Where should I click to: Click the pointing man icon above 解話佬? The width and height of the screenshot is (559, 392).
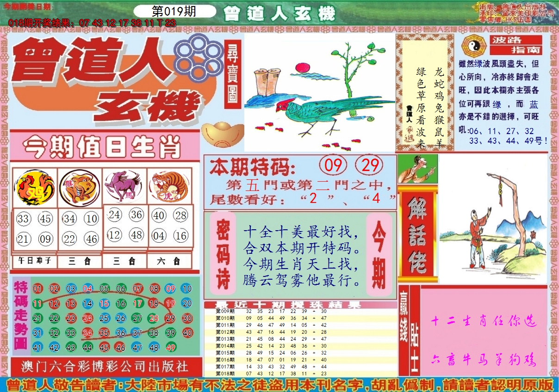tap(417, 169)
